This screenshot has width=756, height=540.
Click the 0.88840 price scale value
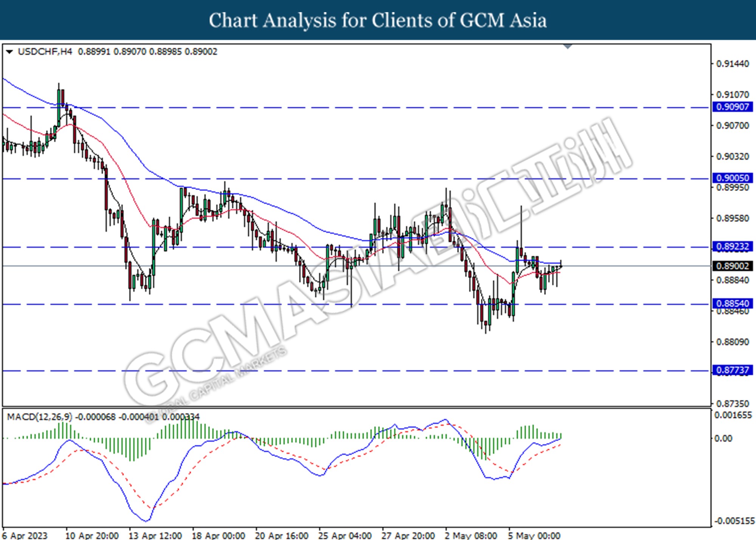[733, 280]
